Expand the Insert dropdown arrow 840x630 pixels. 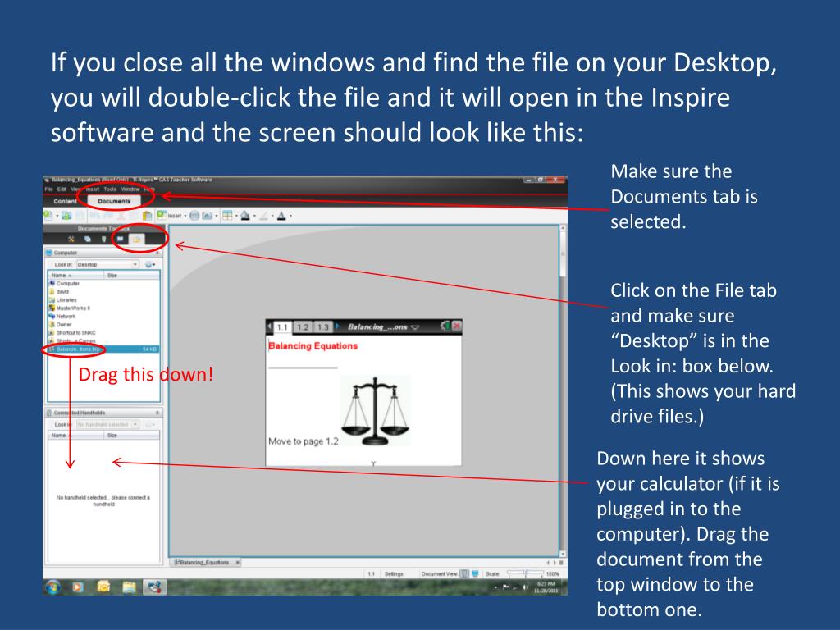(185, 216)
